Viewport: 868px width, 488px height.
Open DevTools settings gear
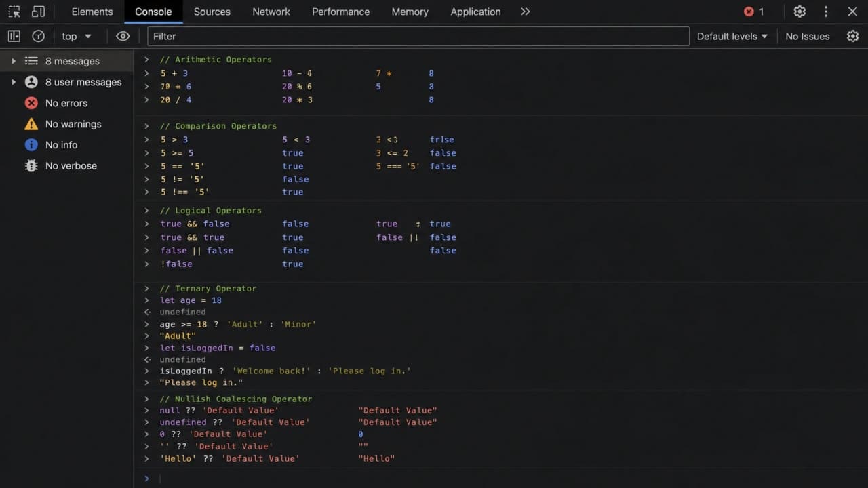coord(800,12)
